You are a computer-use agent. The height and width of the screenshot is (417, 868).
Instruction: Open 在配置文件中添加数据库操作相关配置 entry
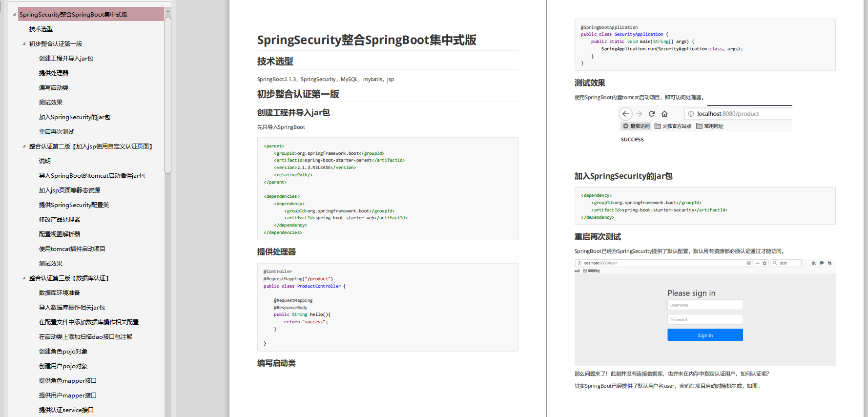(x=89, y=322)
